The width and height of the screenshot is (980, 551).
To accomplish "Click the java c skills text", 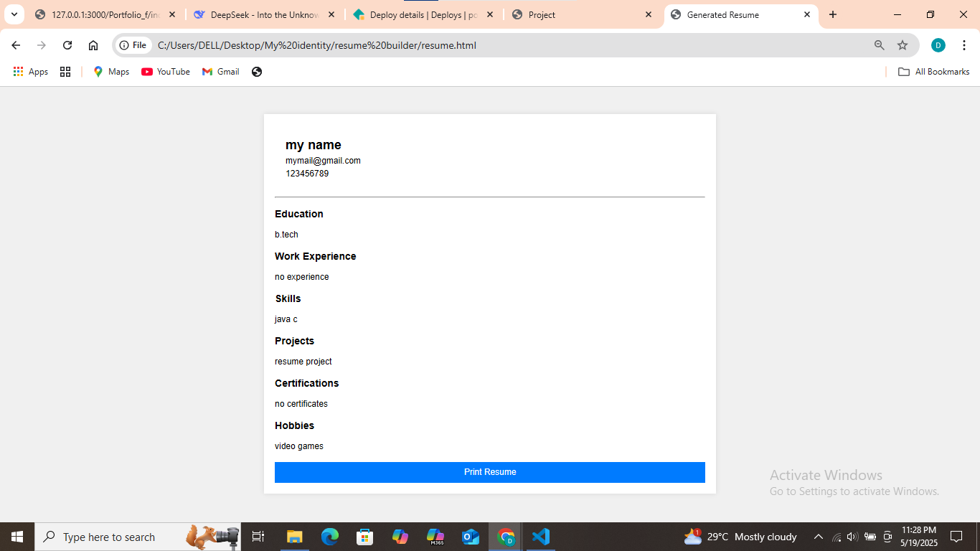I will (x=286, y=319).
